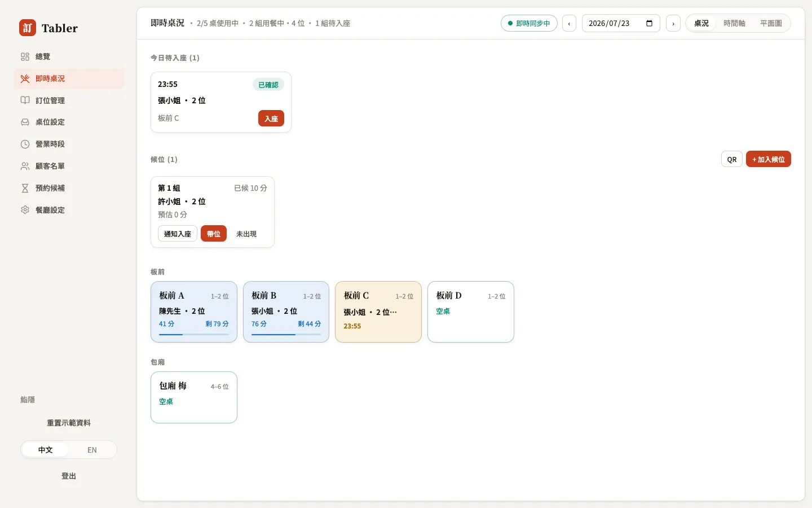Click the 即時同步中 status pill

(529, 23)
